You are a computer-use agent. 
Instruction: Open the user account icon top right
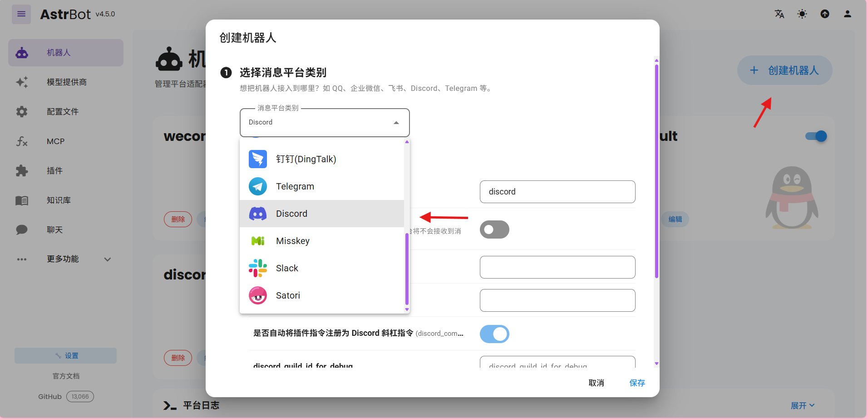point(847,14)
